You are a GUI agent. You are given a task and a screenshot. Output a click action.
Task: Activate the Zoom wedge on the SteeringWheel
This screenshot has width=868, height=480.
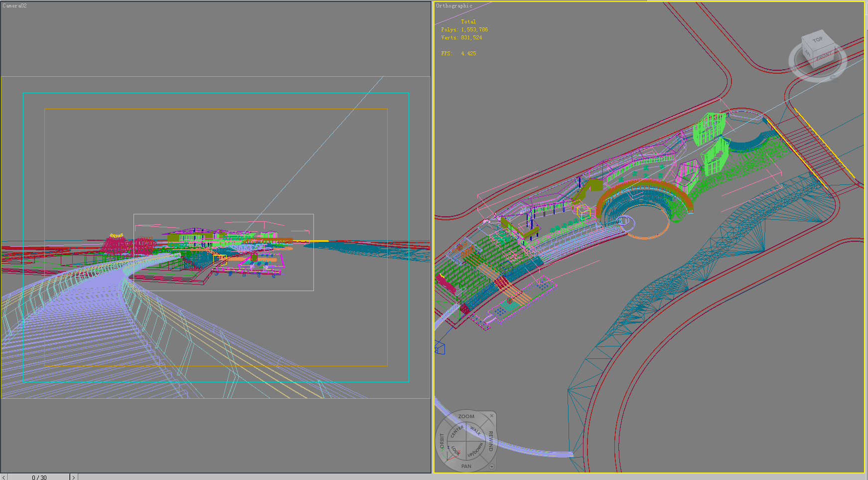click(466, 416)
